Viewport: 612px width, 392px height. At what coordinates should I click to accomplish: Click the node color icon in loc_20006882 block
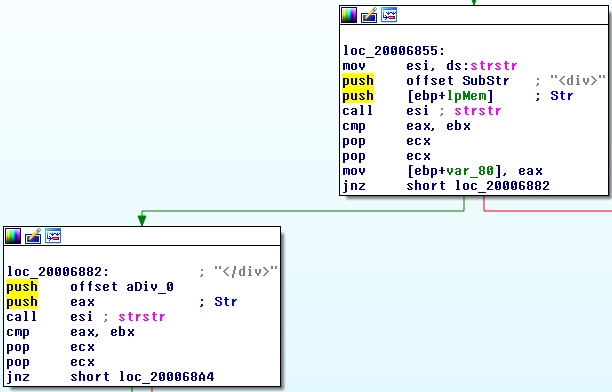click(x=13, y=236)
